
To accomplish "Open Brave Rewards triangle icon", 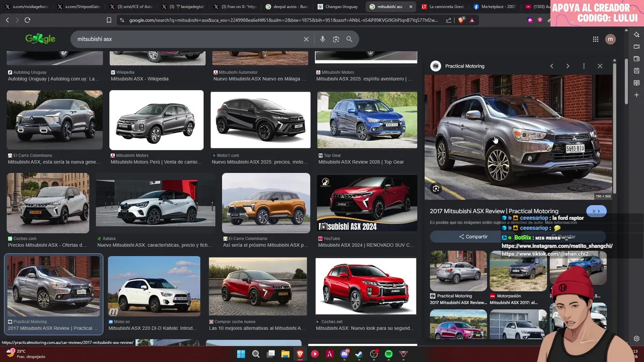I will tap(472, 20).
